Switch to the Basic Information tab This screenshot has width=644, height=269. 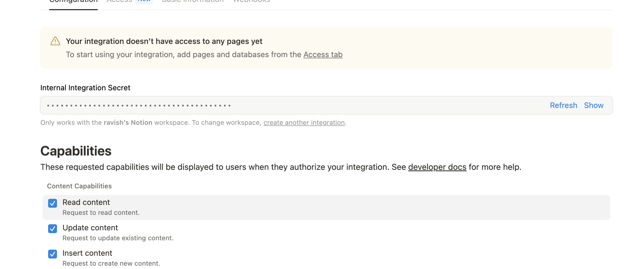click(x=192, y=1)
